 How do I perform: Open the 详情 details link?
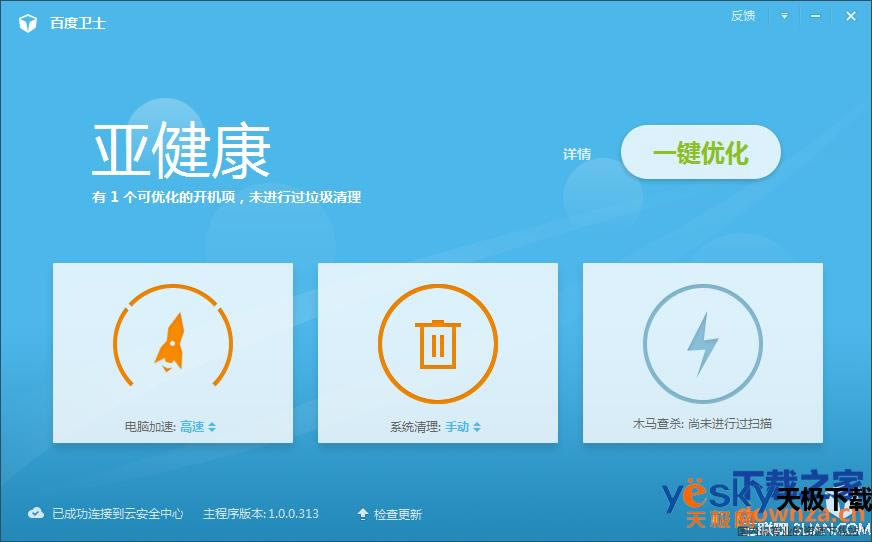pyautogui.click(x=577, y=154)
